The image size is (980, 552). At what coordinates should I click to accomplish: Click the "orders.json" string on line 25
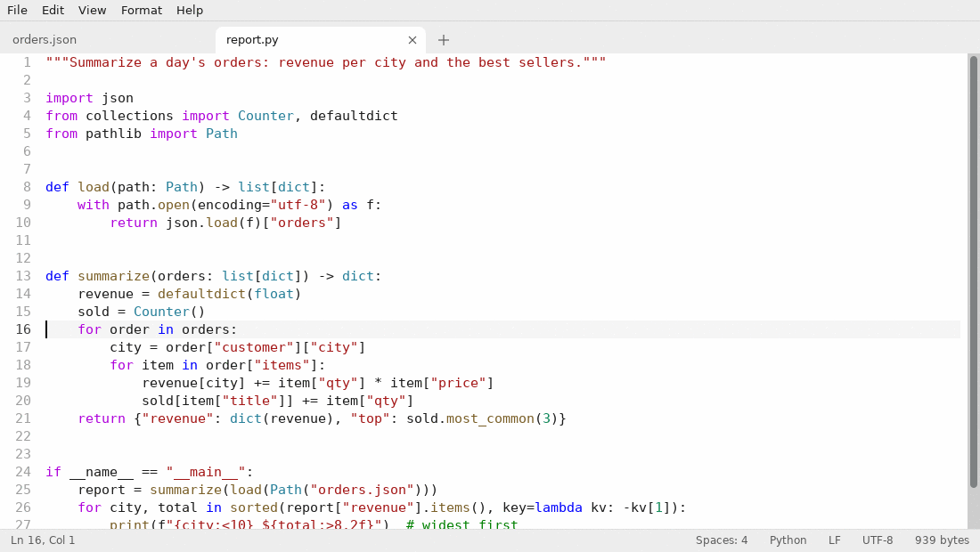362,490
